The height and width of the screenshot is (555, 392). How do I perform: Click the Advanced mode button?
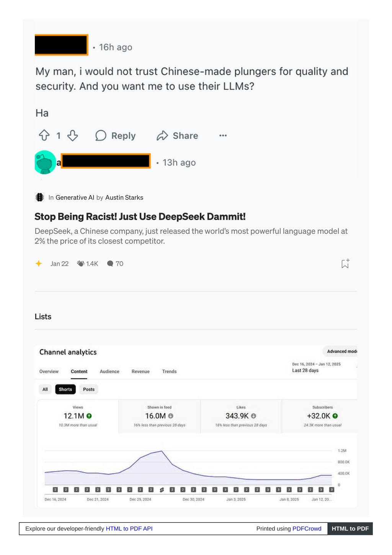[x=340, y=351]
